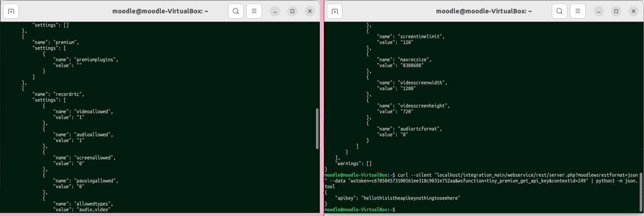Viewport: 644px width, 216px height.
Task: Click the value "0" under screenallowed
Action: pos(81,163)
